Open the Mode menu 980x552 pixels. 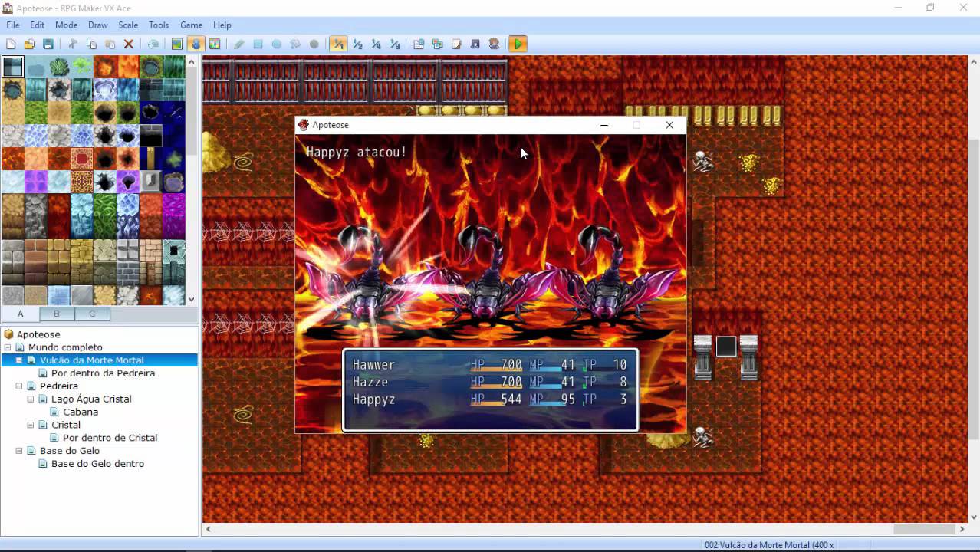pos(66,25)
